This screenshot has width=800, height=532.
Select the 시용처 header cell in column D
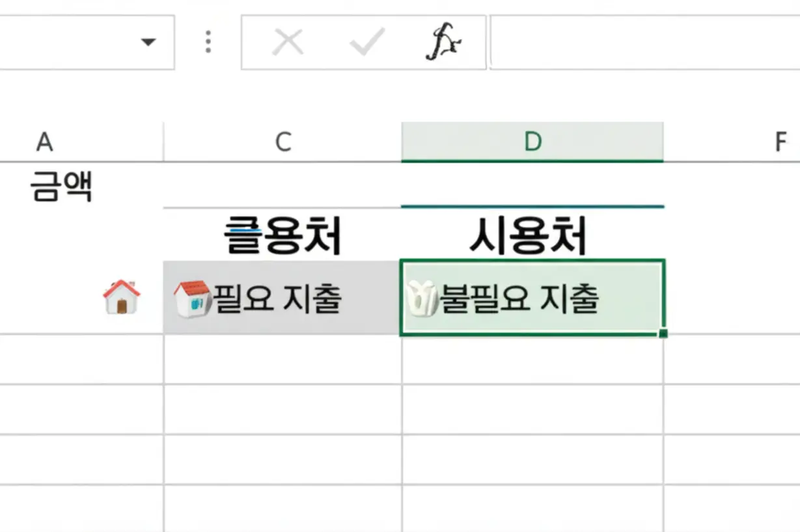coord(532,235)
